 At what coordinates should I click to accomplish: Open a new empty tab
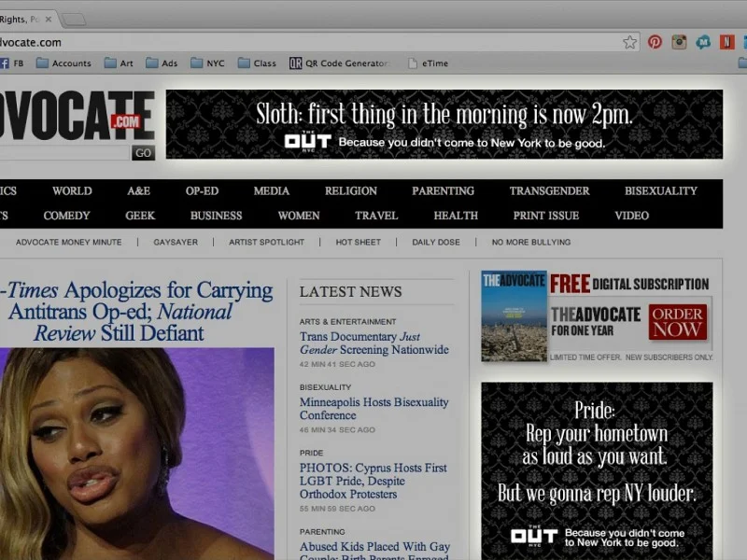74,20
